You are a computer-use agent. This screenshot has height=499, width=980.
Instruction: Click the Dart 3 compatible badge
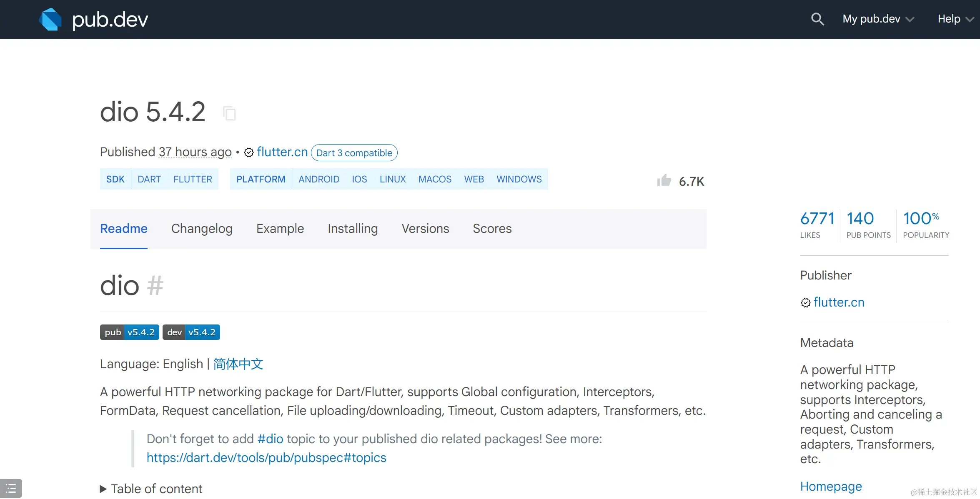tap(354, 153)
